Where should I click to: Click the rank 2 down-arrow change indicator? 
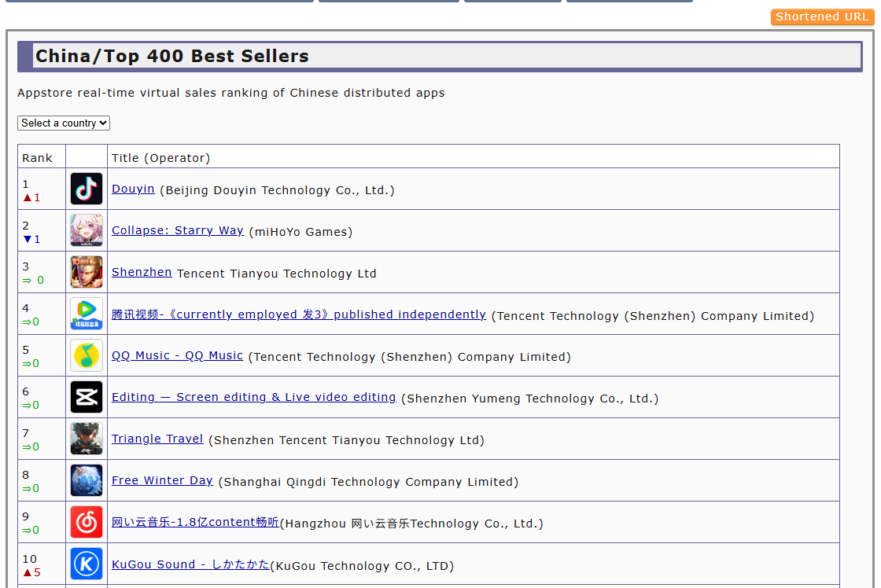point(31,239)
